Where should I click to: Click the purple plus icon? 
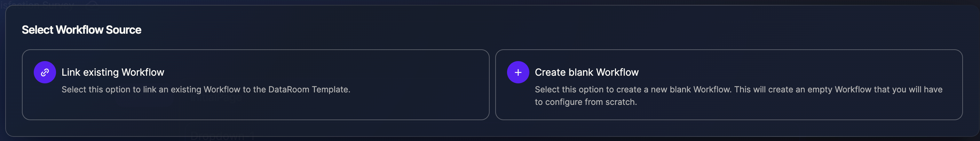click(x=518, y=72)
